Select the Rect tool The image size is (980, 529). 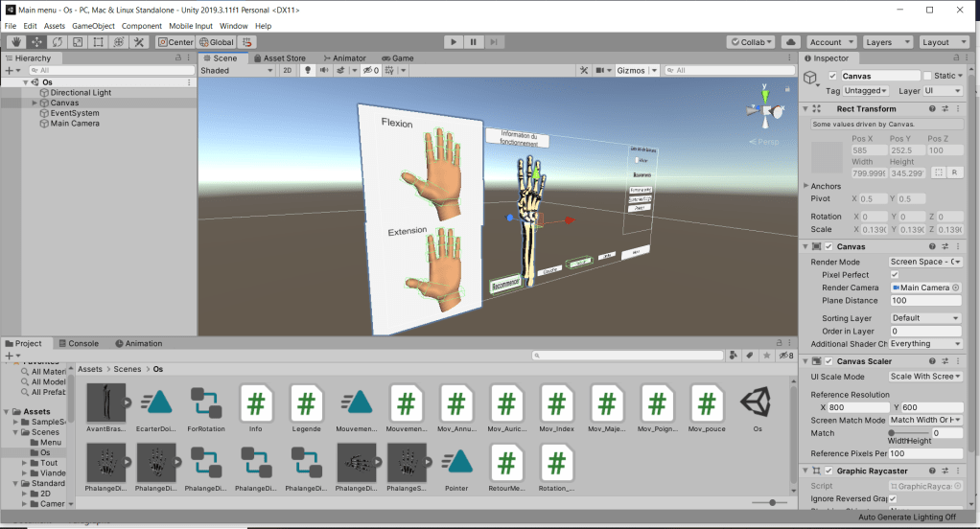[x=98, y=42]
